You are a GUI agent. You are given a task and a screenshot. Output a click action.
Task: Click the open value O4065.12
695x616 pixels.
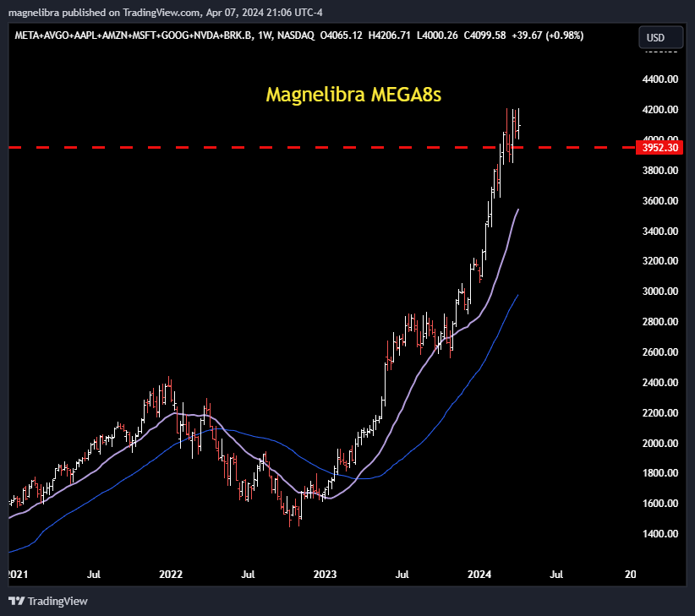[341, 35]
